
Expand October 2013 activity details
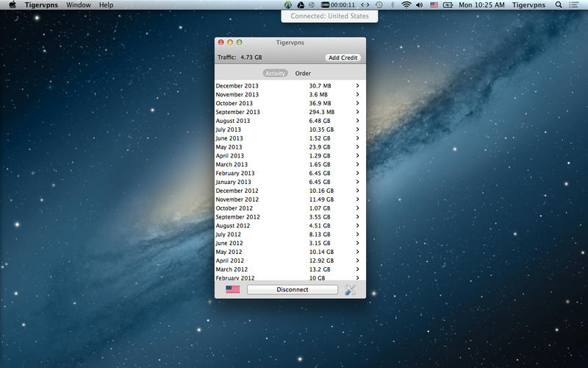[357, 103]
